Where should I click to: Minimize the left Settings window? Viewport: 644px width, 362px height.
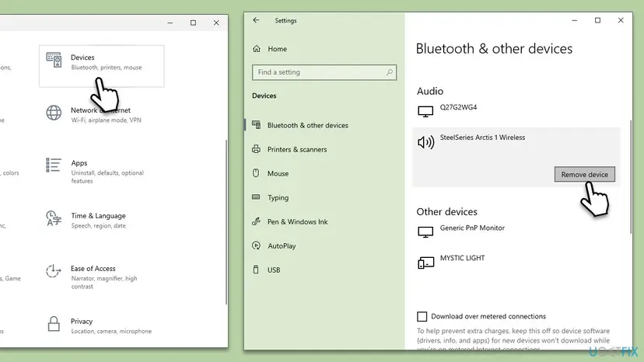point(170,23)
